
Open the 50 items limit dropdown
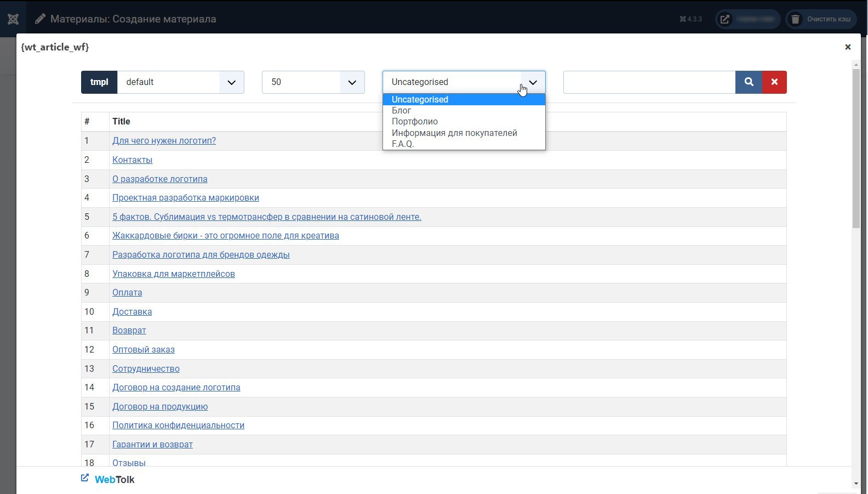click(x=313, y=82)
